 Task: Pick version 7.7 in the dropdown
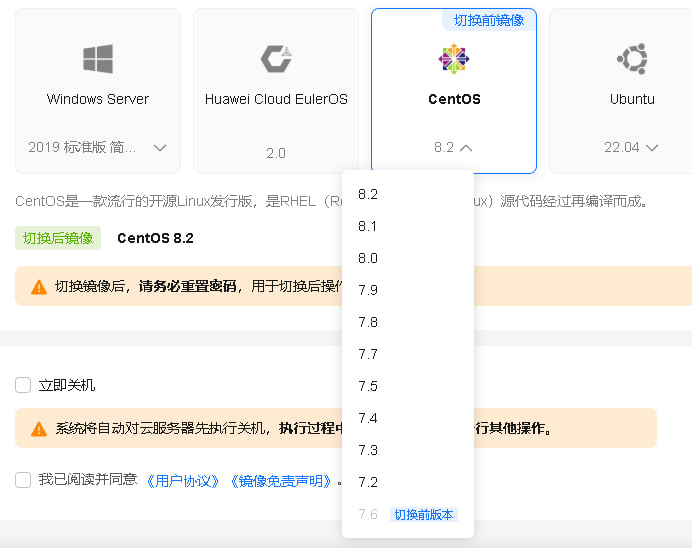coord(408,354)
